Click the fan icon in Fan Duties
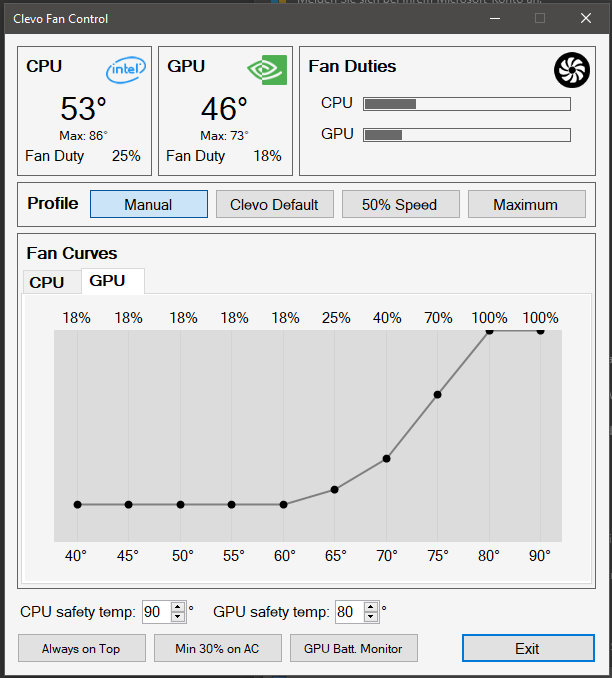612x678 pixels. [x=571, y=69]
